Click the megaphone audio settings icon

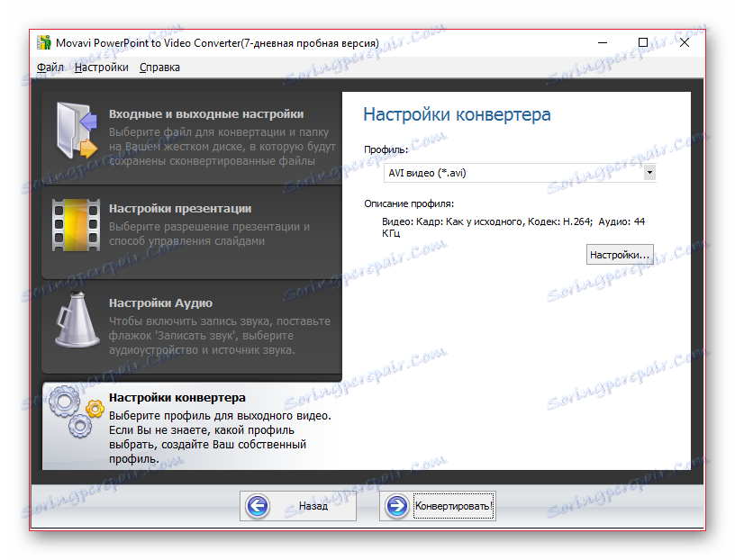[77, 321]
